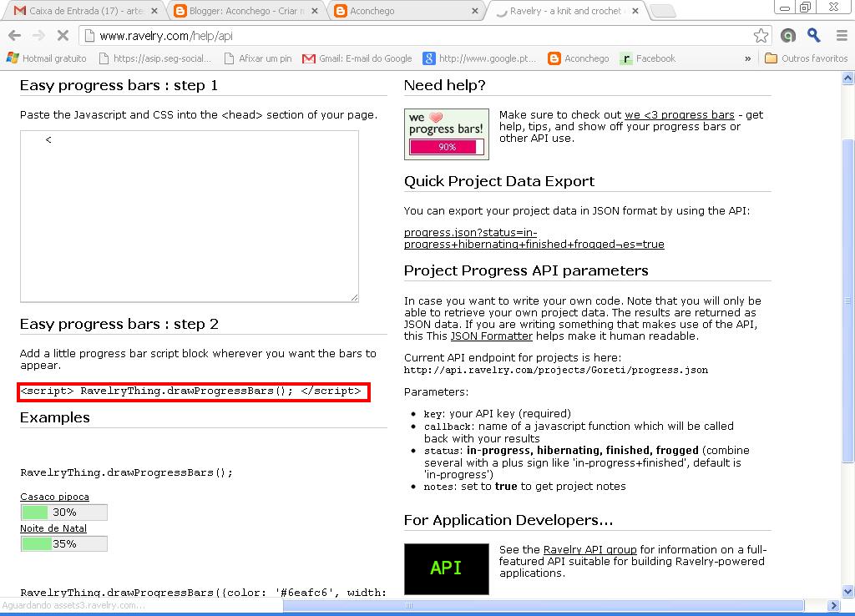Click the vertical scrollbar up arrow

[x=848, y=78]
